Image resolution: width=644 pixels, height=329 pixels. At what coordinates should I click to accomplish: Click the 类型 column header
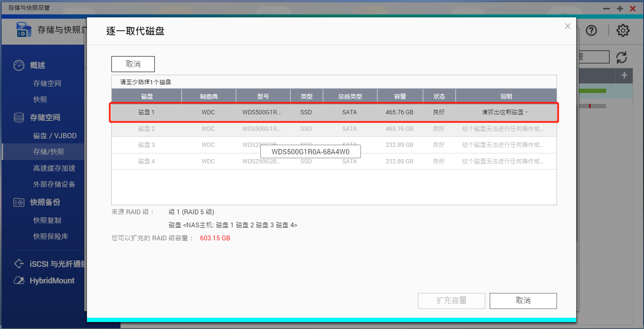click(x=307, y=96)
